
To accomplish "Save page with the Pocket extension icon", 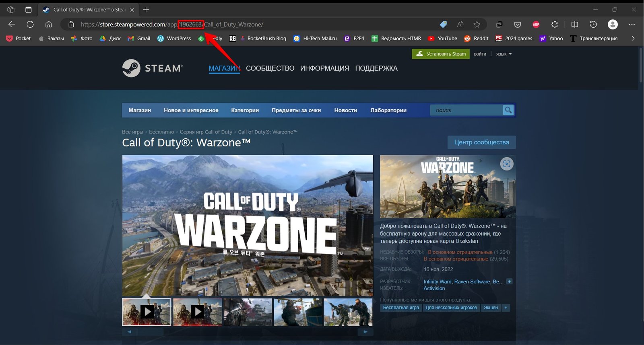I will 518,25.
